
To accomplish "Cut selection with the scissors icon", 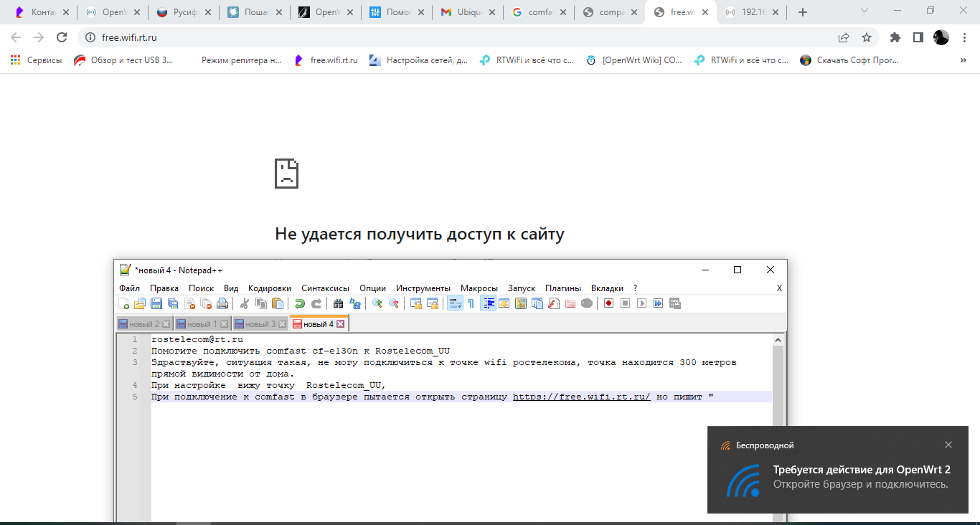I will pos(244,303).
